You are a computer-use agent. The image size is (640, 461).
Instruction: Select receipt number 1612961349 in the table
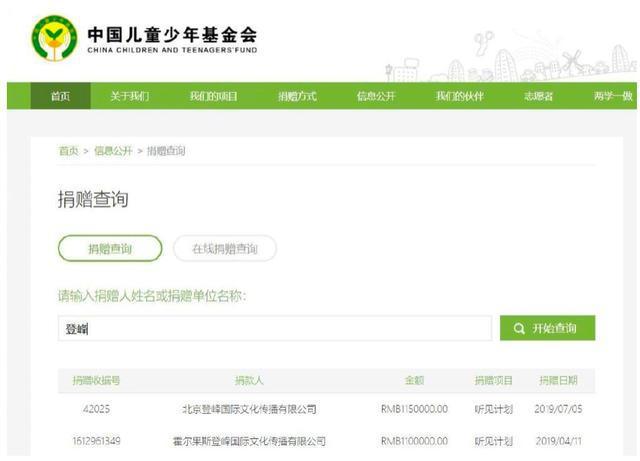(x=97, y=441)
